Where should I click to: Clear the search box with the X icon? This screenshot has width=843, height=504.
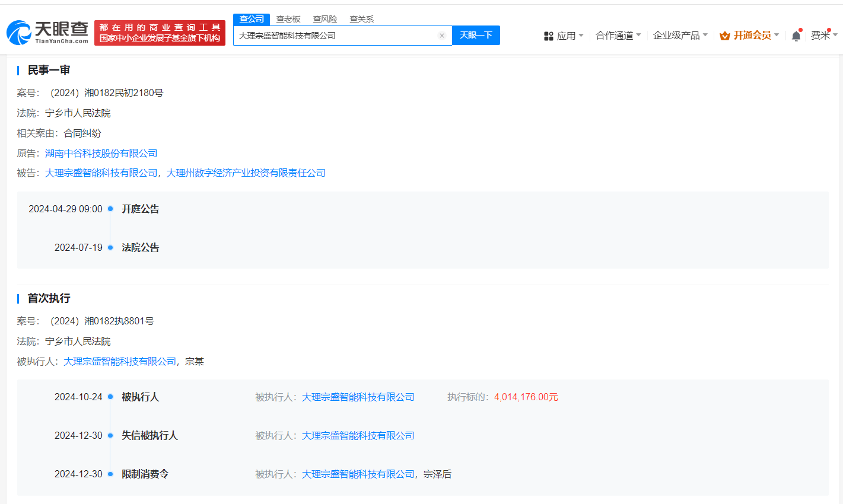[442, 36]
